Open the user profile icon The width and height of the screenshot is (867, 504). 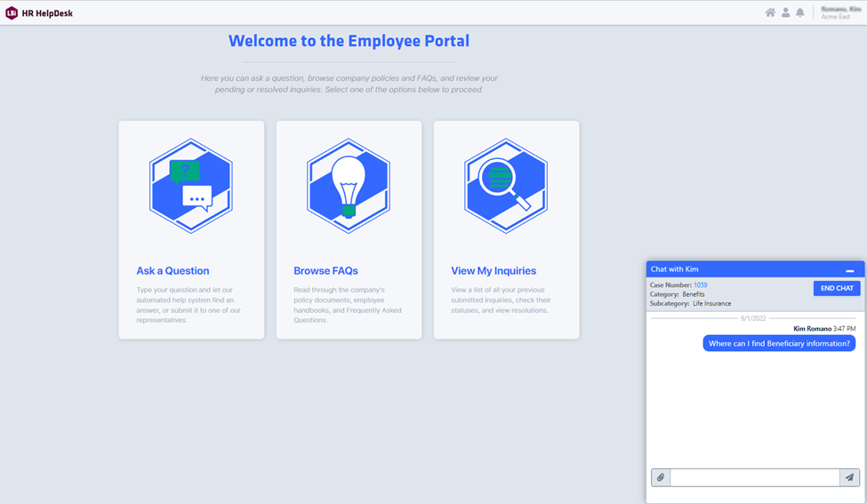786,12
